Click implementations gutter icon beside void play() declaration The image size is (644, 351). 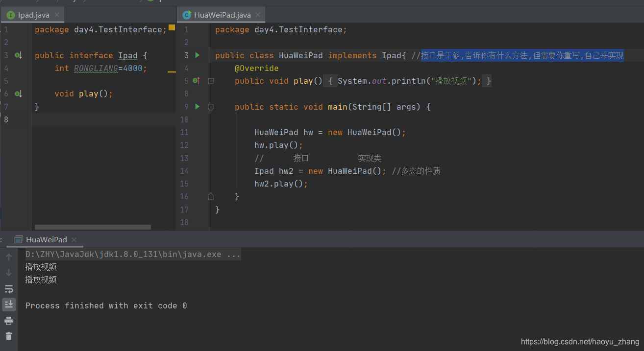point(19,94)
